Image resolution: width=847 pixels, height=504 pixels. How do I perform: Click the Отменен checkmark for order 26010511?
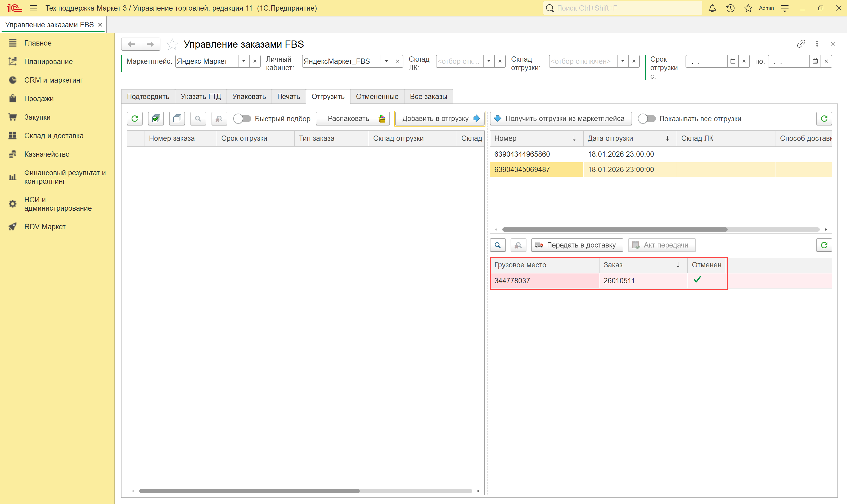coord(697,280)
